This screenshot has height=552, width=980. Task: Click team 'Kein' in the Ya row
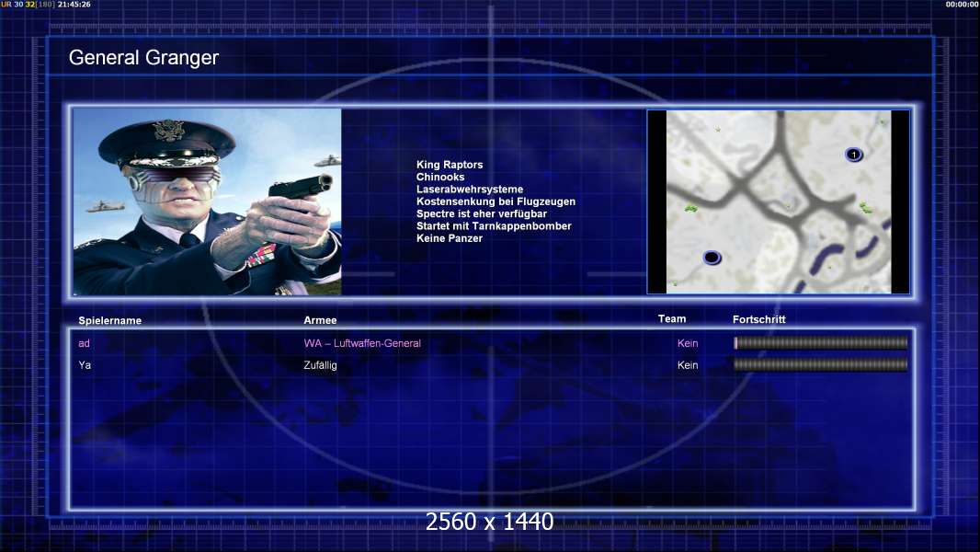(688, 365)
